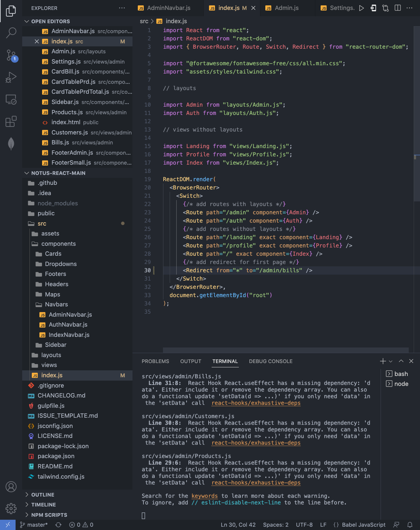Screen dimensions: 420x530
Task: Select the Terminal panel tab
Action: [x=225, y=361]
